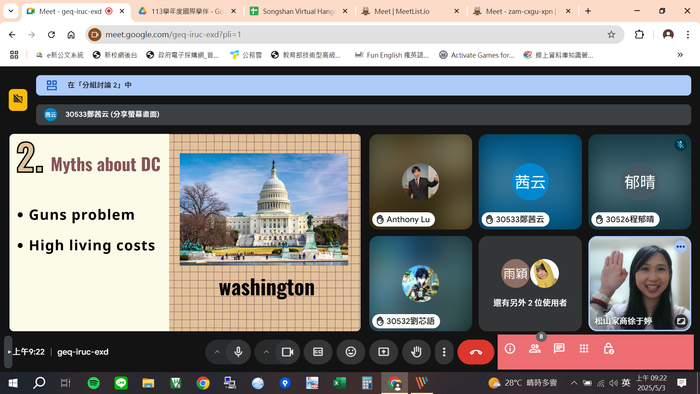Open the bookmarks apps grid icon
The height and width of the screenshot is (394, 700).
click(14, 55)
